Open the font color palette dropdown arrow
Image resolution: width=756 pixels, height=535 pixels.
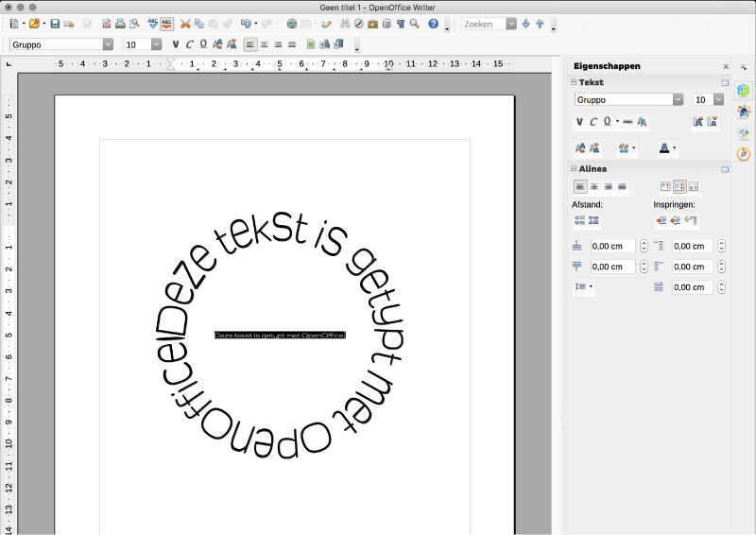tap(675, 148)
